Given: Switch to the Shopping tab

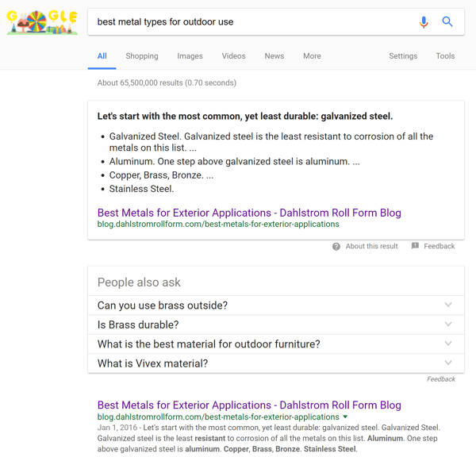Looking at the screenshot, I should coord(142,56).
